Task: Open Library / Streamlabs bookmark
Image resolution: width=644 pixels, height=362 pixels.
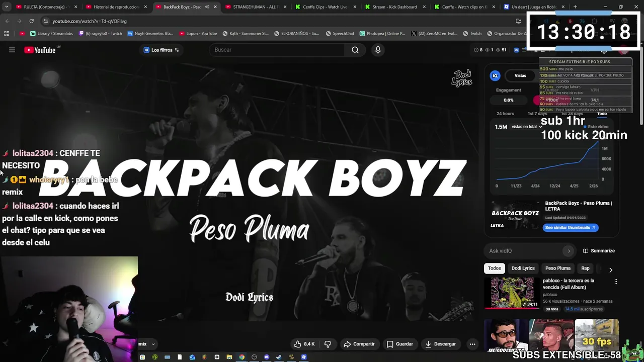Action: [51, 34]
